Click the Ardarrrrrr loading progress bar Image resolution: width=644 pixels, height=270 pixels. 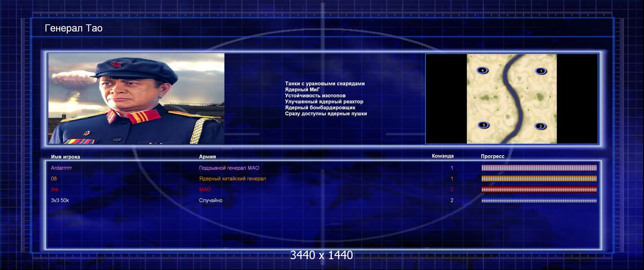tap(539, 168)
